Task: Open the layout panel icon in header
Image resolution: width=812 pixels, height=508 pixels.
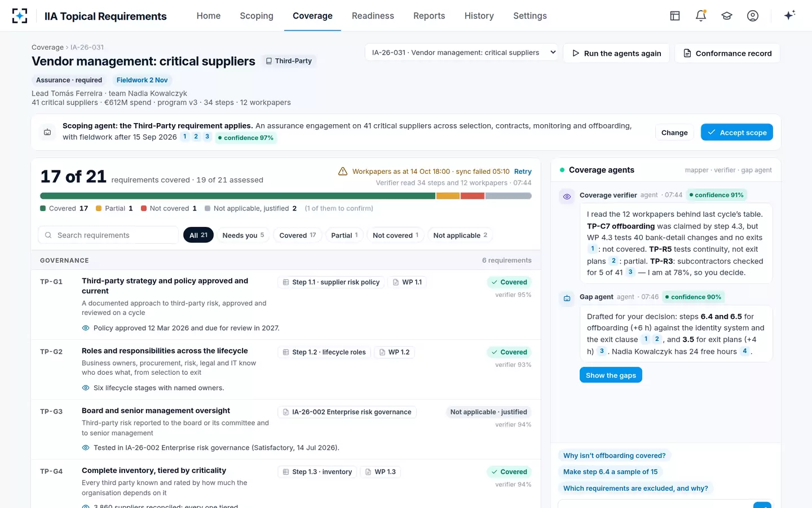Action: (675, 16)
